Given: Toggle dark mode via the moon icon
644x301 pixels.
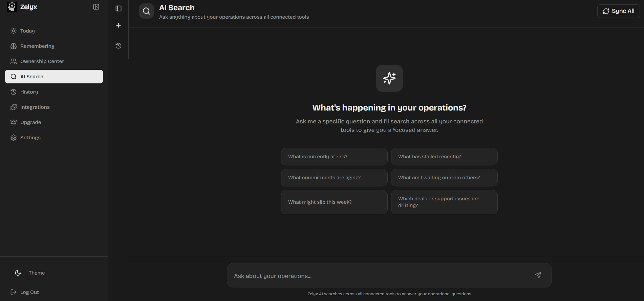Looking at the screenshot, I should click(18, 273).
